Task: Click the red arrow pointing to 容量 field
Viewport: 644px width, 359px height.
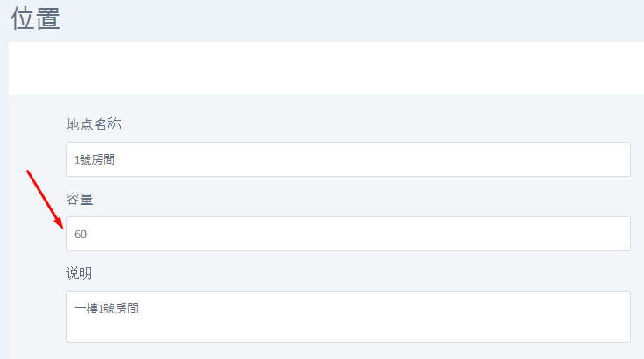Action: click(x=44, y=198)
